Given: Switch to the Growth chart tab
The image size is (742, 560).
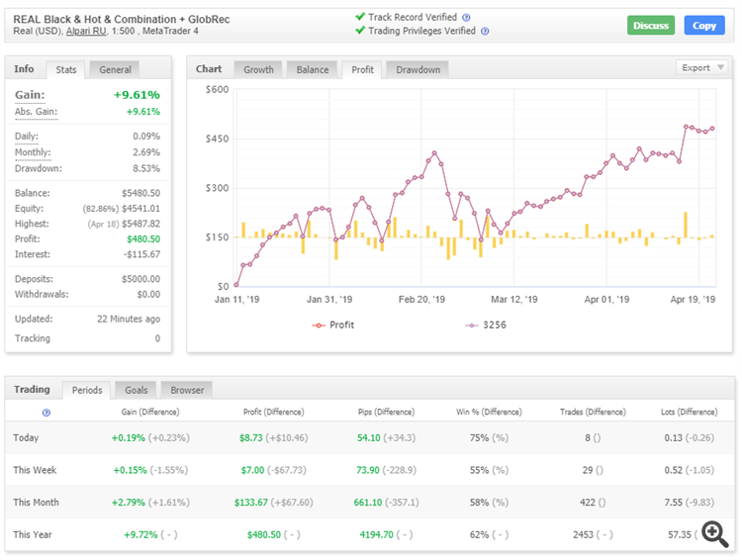Looking at the screenshot, I should click(x=258, y=69).
